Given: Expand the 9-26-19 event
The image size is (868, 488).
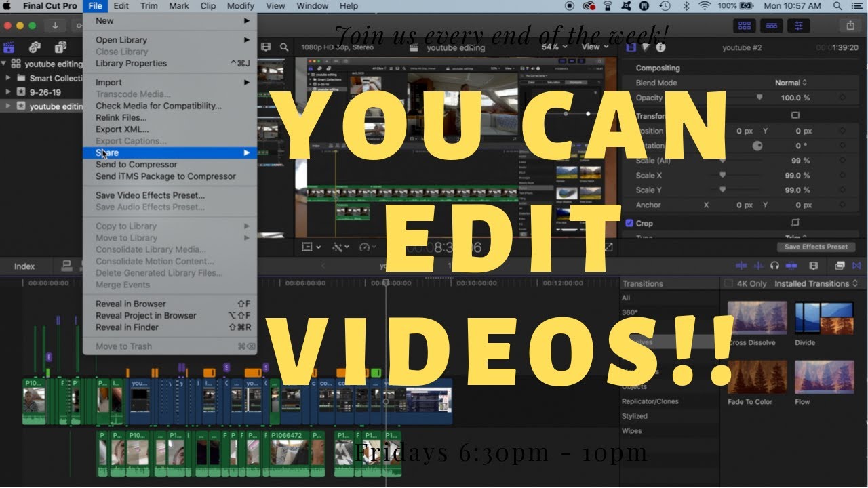Looking at the screenshot, I should [8, 91].
